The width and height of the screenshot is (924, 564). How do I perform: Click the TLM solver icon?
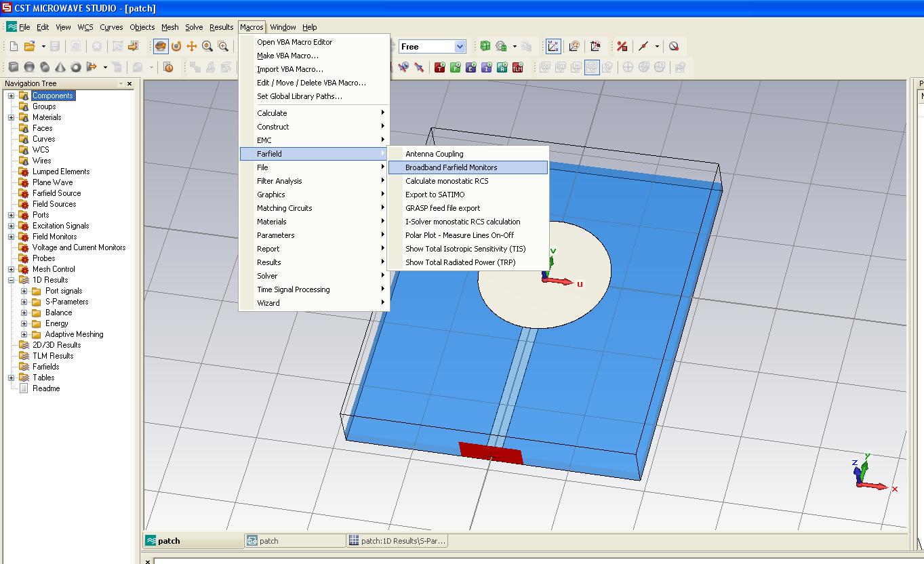518,67
